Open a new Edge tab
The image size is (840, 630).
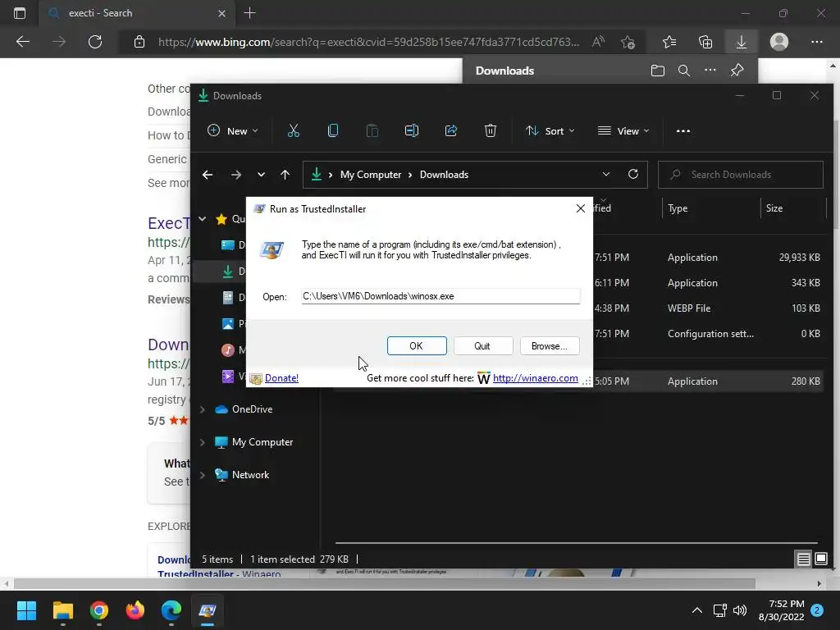point(249,13)
